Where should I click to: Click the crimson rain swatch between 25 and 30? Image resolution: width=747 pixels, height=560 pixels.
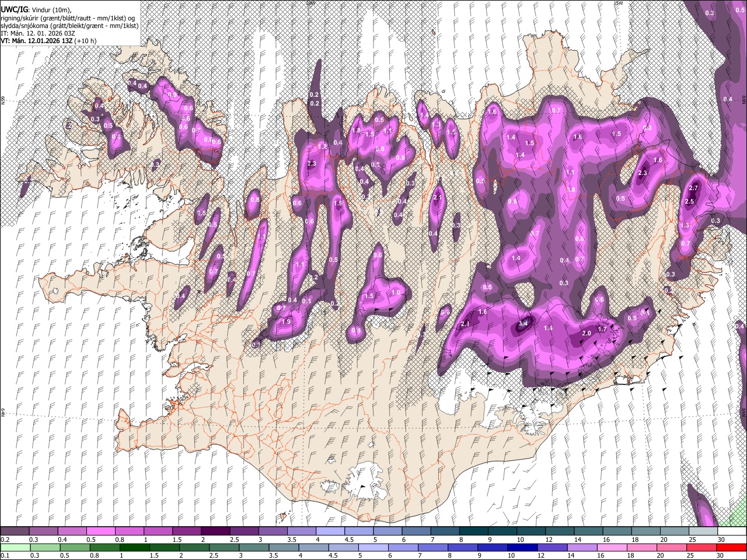pos(702,547)
